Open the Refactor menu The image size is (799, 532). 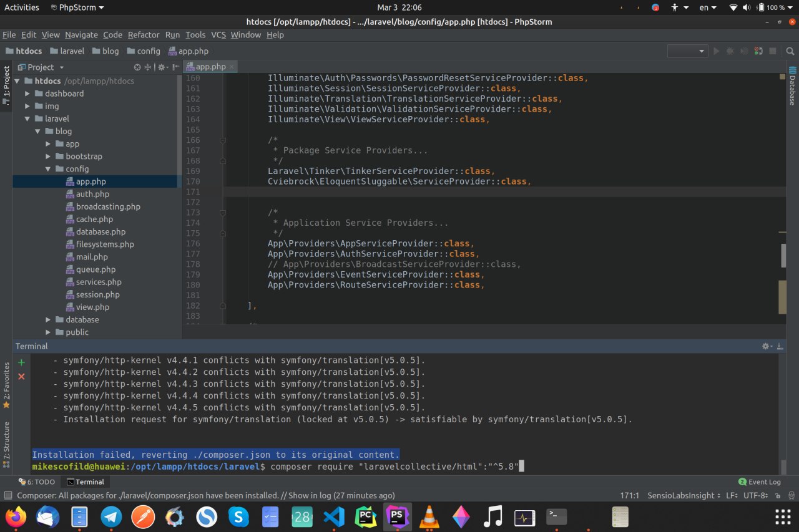[x=144, y=35]
